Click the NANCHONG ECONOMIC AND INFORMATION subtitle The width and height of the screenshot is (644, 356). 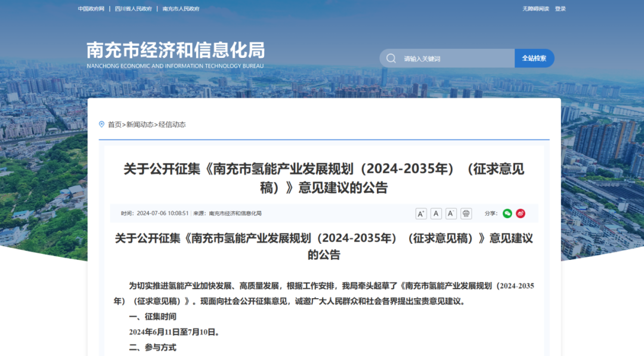[x=175, y=66]
